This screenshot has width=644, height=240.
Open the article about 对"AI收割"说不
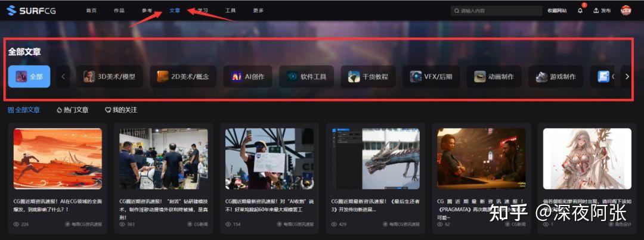click(270, 205)
